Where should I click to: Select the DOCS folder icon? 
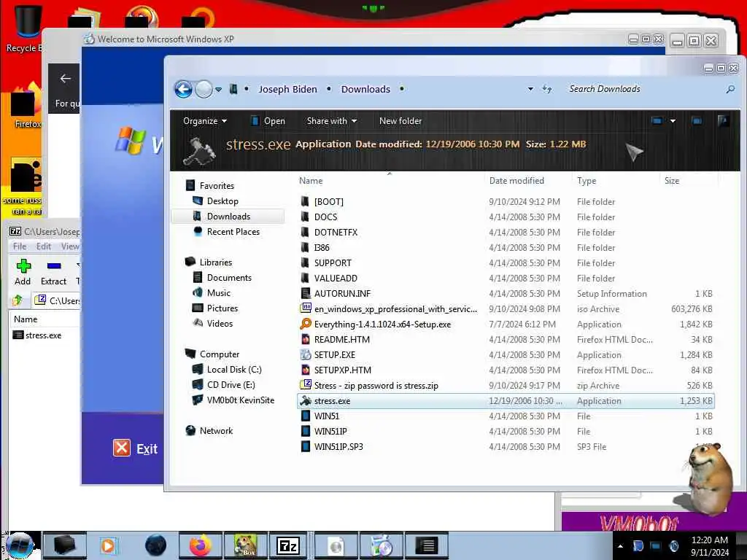tap(305, 217)
